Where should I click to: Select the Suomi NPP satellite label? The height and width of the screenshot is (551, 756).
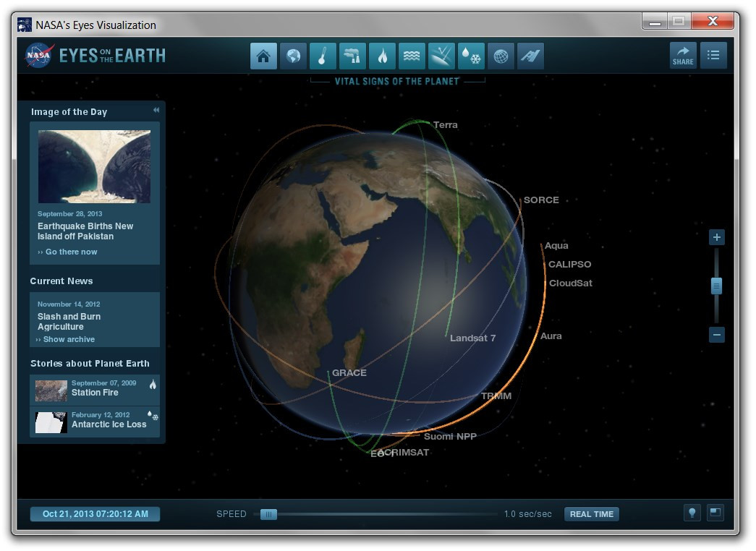point(450,437)
